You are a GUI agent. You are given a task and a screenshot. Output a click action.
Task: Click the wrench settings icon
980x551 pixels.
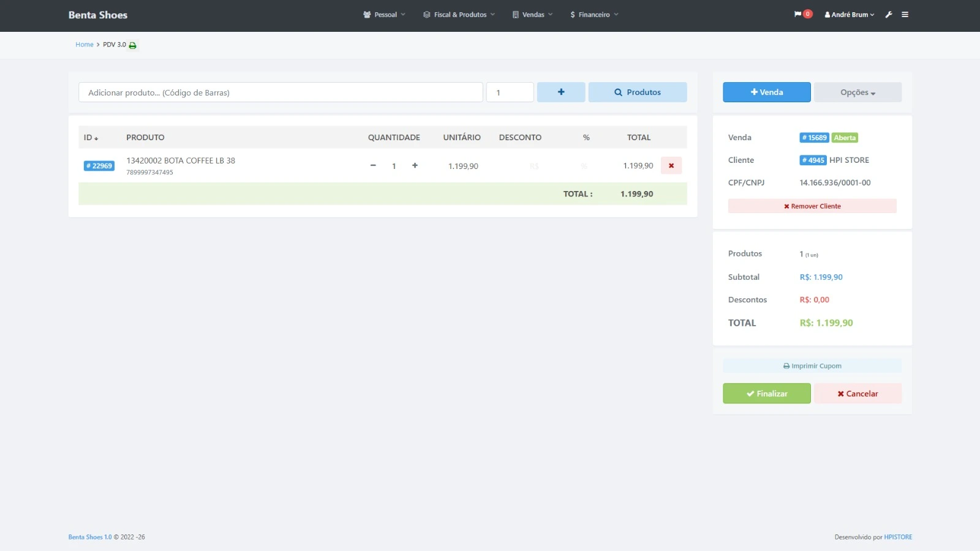tap(889, 15)
